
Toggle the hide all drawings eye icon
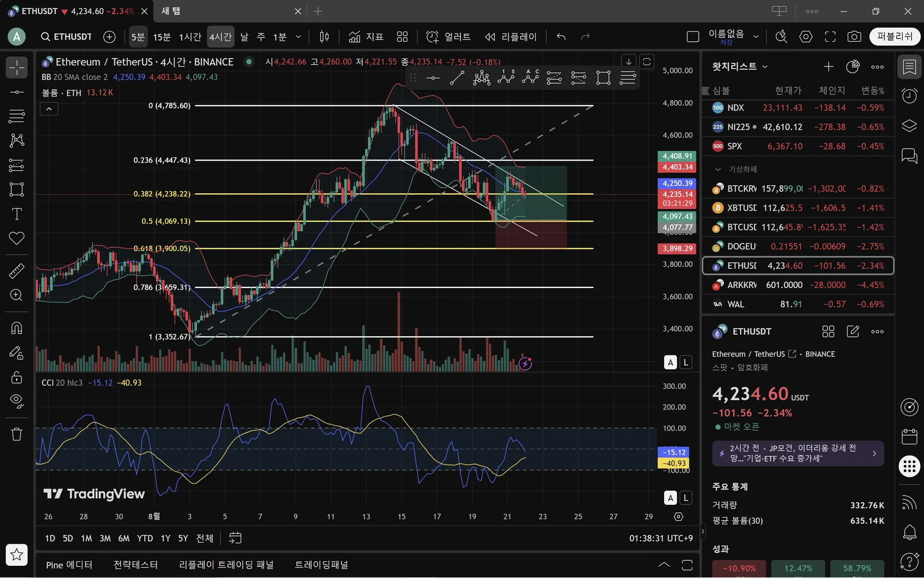[x=17, y=401]
